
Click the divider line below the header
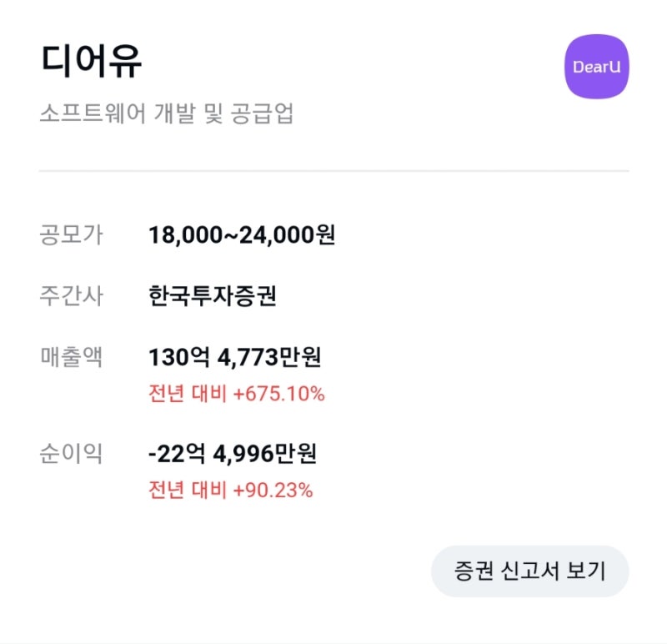pos(333,170)
